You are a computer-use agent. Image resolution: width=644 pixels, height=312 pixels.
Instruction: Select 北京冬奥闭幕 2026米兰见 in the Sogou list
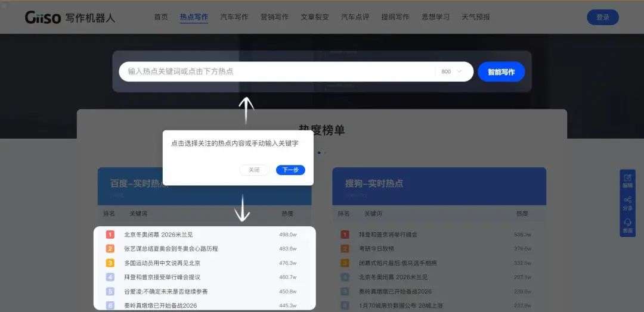pos(393,277)
